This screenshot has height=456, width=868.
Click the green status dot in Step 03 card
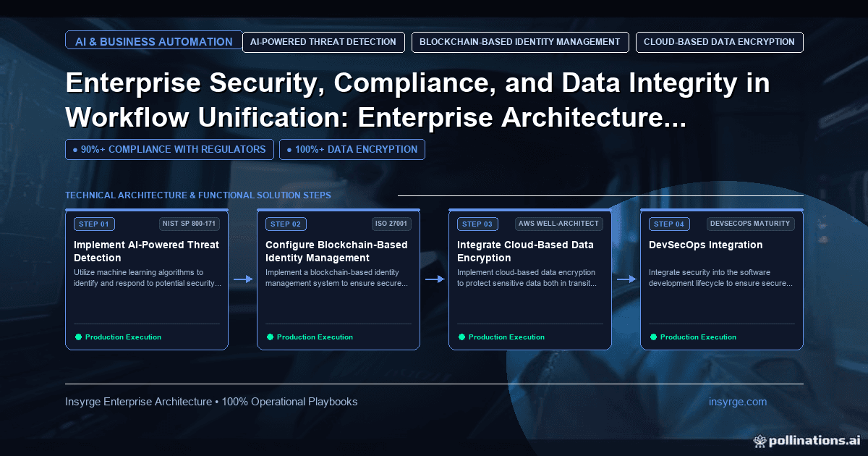tap(461, 337)
